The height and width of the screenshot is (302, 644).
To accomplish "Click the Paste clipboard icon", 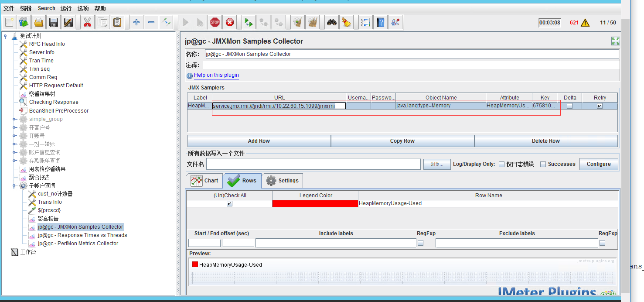I will click(x=117, y=22).
